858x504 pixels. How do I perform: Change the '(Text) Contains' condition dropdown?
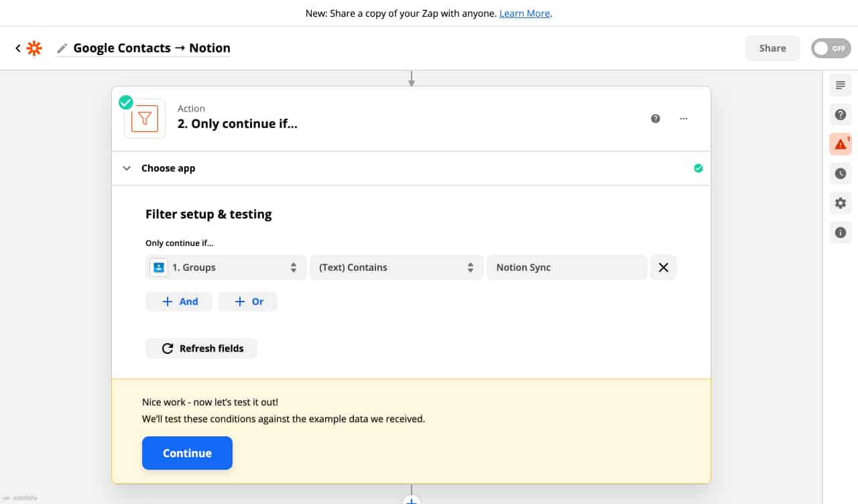point(396,267)
